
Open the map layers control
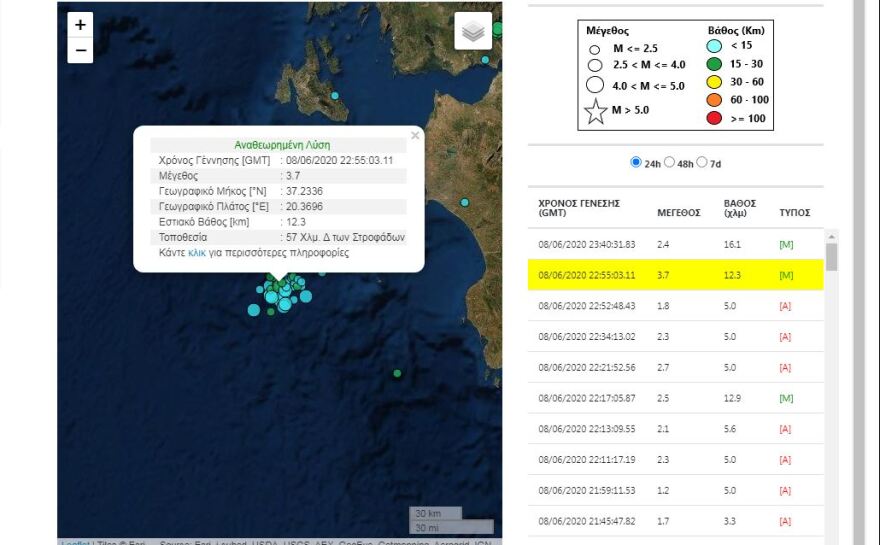(x=473, y=31)
